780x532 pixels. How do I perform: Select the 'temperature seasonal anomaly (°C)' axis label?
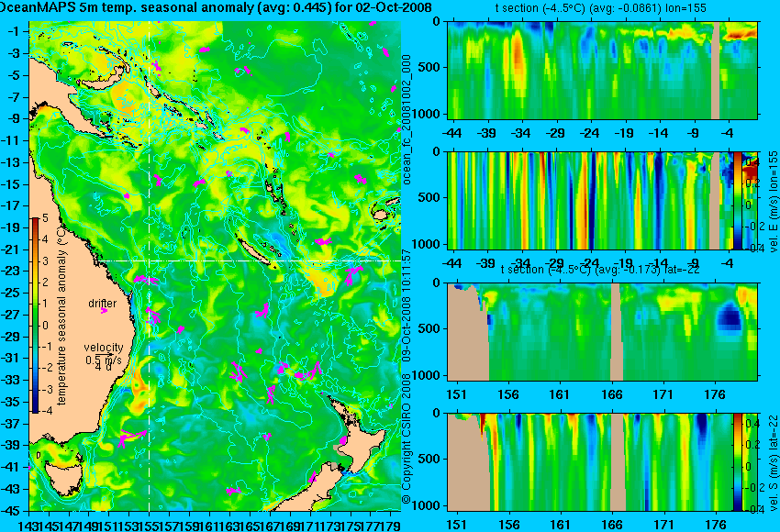(x=61, y=316)
